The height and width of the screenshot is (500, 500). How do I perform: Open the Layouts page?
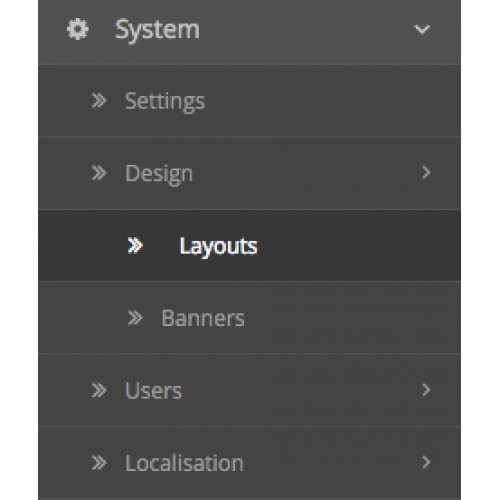[218, 247]
